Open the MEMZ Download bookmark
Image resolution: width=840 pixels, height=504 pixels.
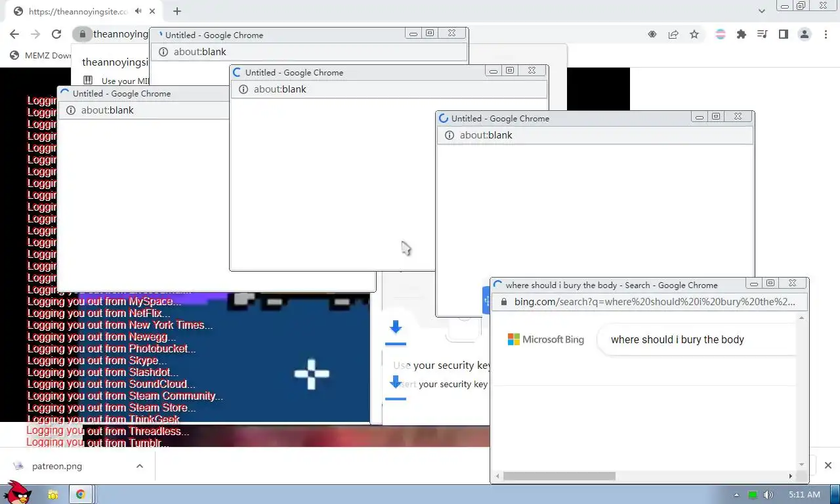click(41, 56)
